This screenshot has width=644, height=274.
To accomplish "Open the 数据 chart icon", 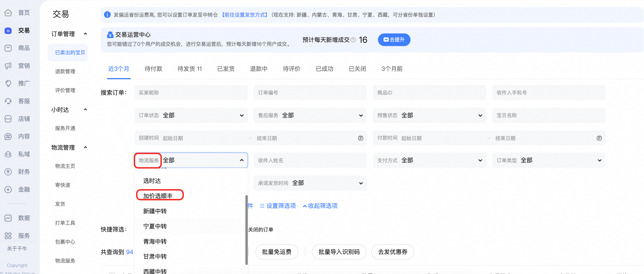I will [8, 218].
